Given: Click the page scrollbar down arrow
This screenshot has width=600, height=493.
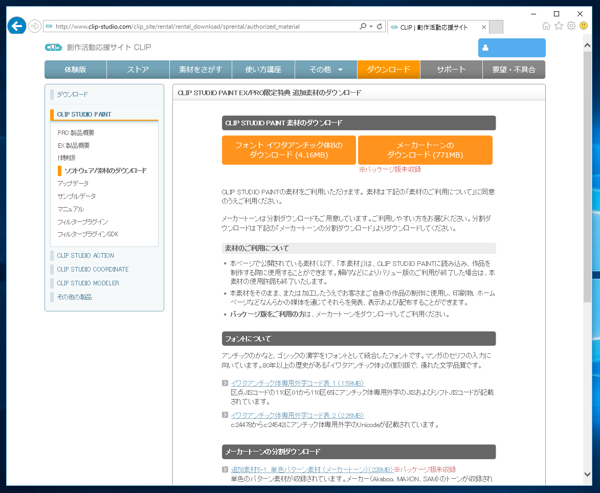Looking at the screenshot, I should coord(587,474).
